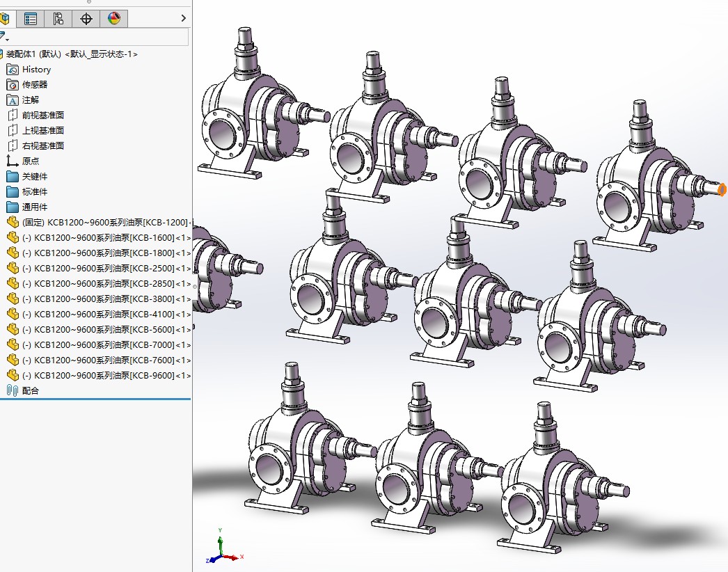Image resolution: width=728 pixels, height=572 pixels.
Task: Click the 原点 origin icon
Action: (13, 161)
